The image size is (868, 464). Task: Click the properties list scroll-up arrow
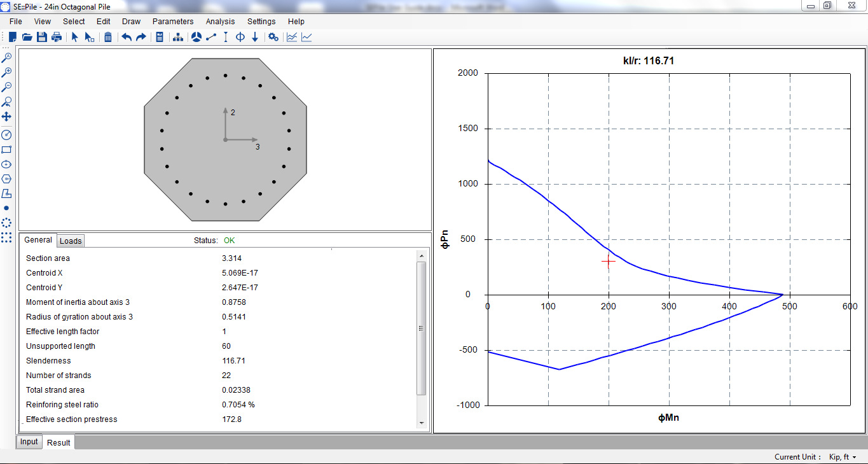pos(421,255)
